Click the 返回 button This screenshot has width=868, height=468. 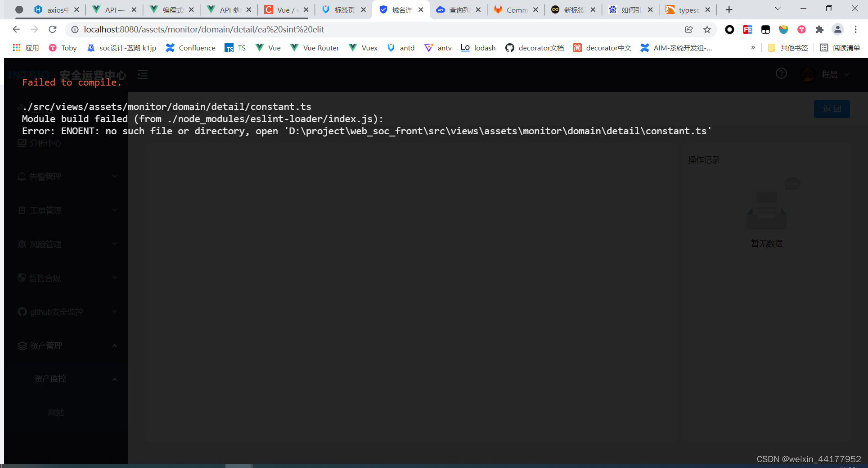(832, 109)
